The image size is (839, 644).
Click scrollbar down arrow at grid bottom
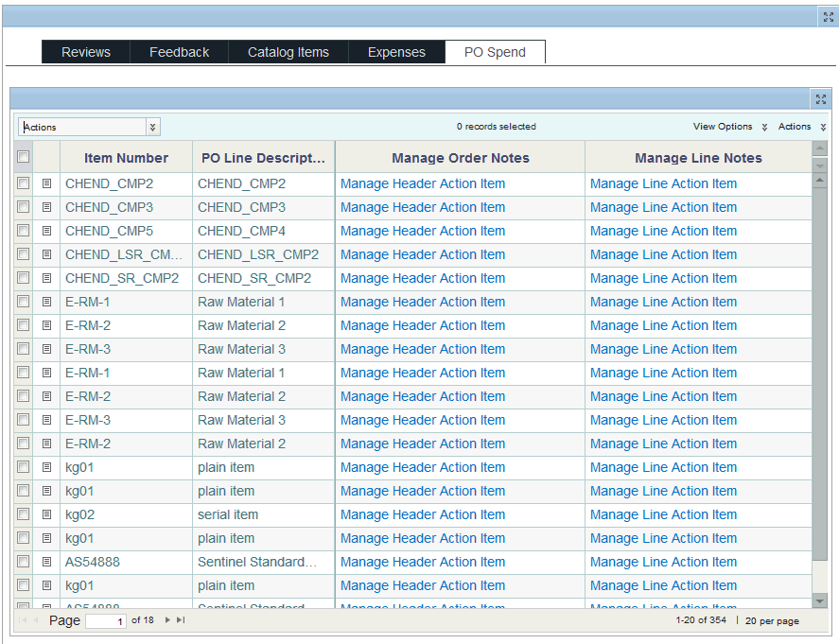(x=819, y=601)
